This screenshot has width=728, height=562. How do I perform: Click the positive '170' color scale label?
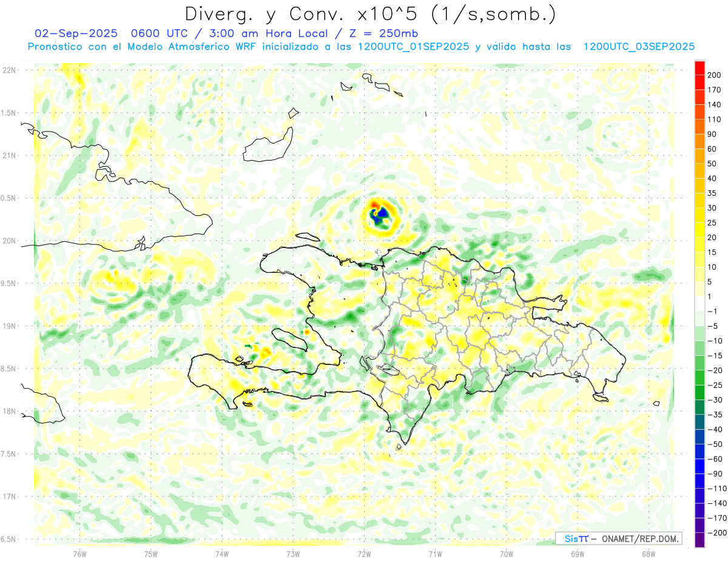pos(715,90)
